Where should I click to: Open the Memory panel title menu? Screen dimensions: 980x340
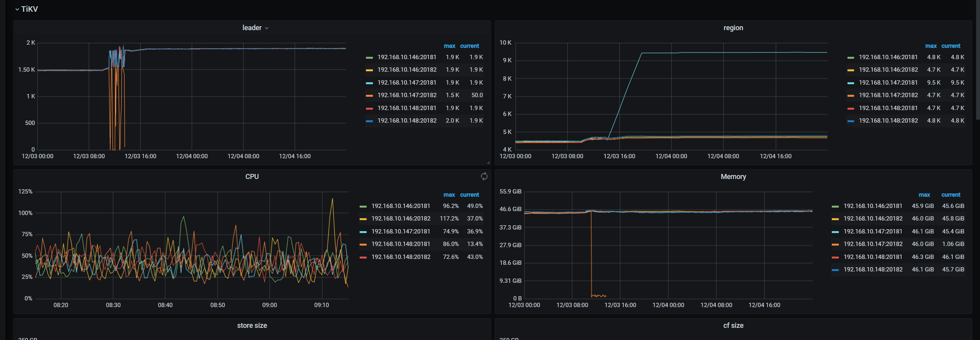733,177
